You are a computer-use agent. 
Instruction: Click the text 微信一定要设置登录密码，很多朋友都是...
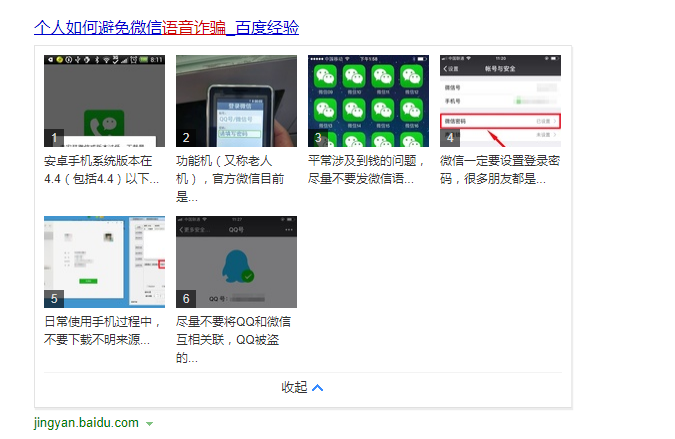[x=500, y=170]
